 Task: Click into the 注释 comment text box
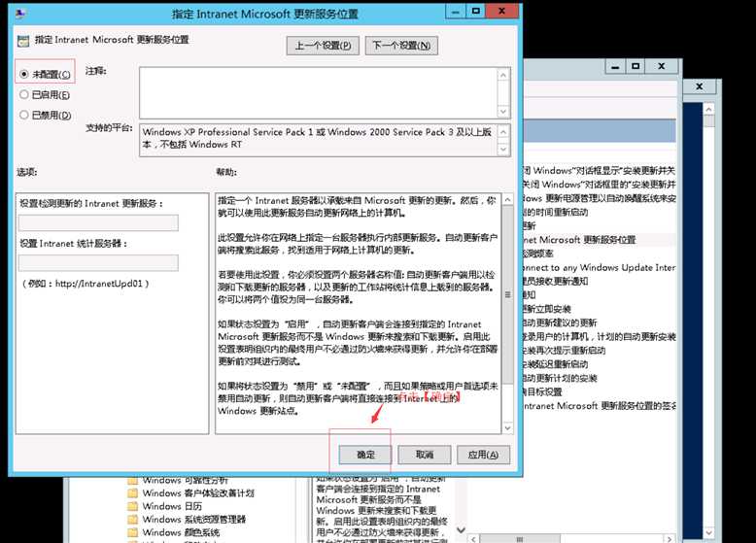319,93
